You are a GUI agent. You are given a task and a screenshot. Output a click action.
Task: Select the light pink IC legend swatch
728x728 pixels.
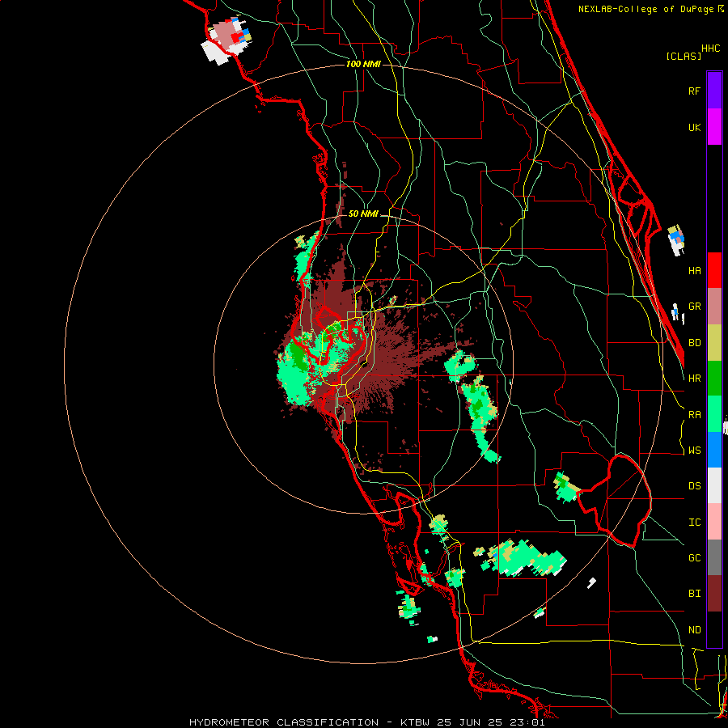pyautogui.click(x=714, y=522)
